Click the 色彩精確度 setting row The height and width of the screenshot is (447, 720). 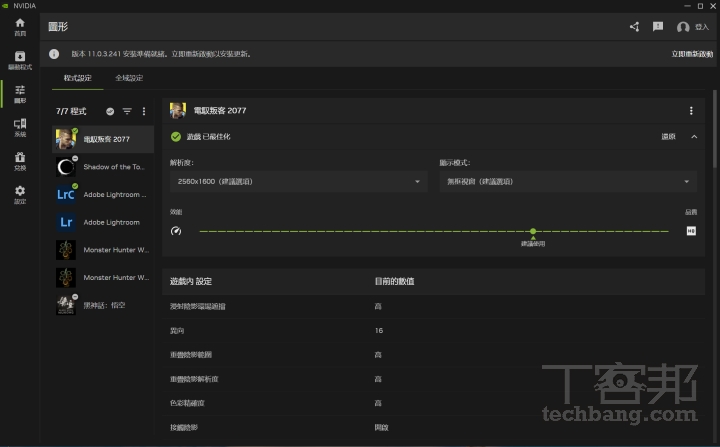(433, 403)
